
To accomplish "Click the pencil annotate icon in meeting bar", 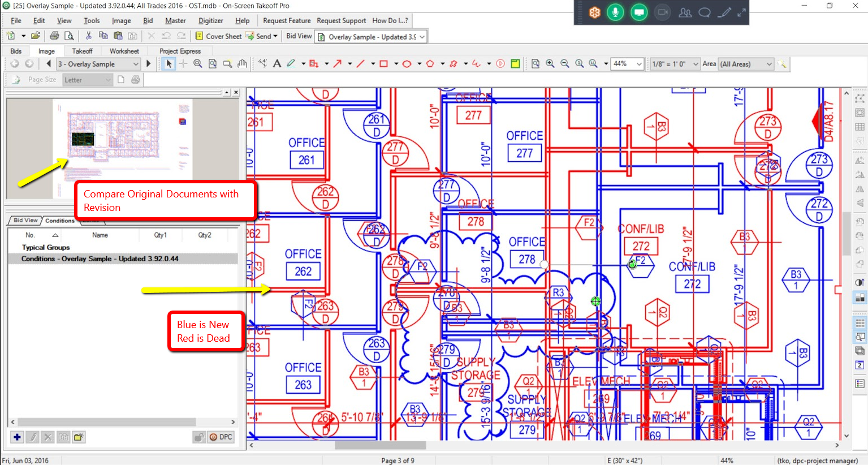I will (x=724, y=12).
